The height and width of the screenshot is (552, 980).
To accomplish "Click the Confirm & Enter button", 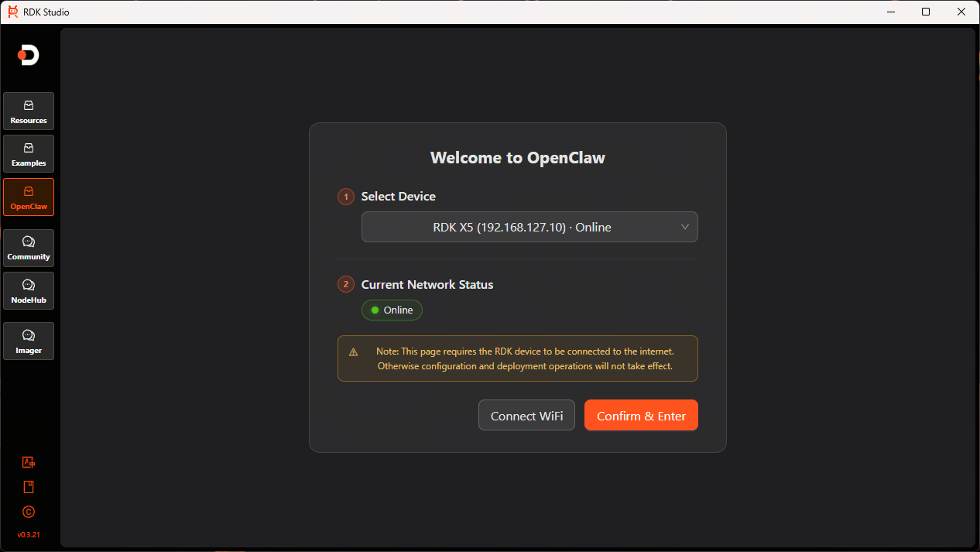I will click(x=641, y=416).
